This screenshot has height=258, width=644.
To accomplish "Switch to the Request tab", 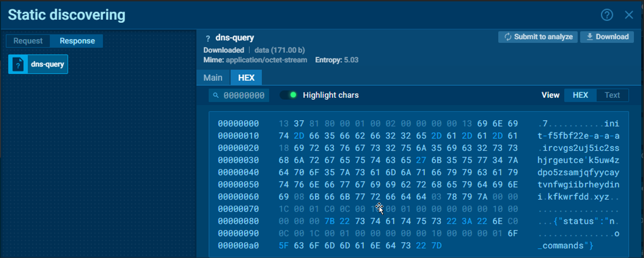I will coord(28,41).
